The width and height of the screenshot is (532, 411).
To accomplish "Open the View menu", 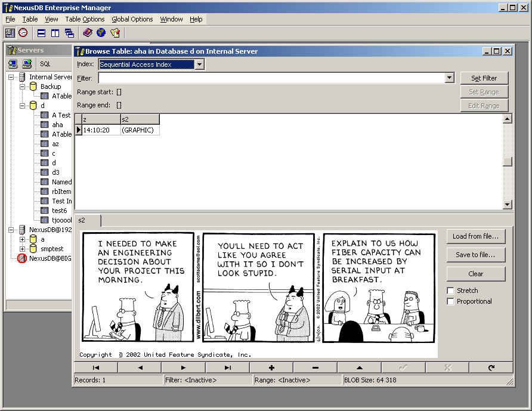I will [x=51, y=19].
